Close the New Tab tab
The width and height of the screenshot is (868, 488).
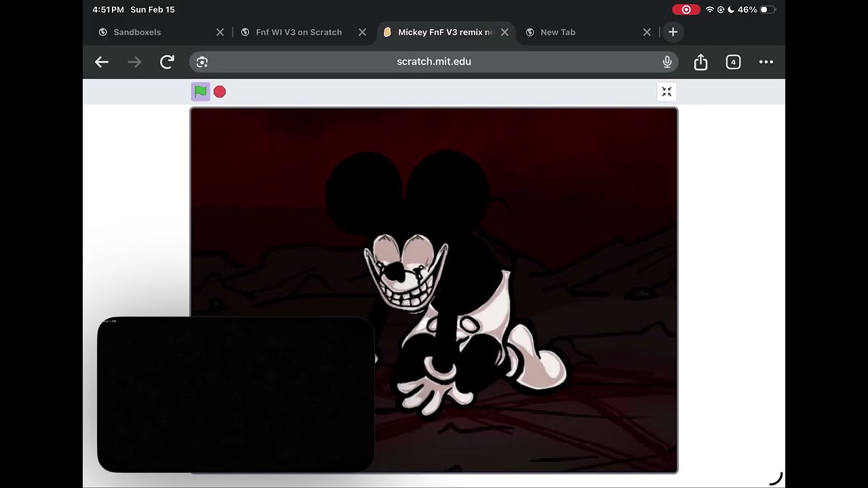[x=647, y=32]
